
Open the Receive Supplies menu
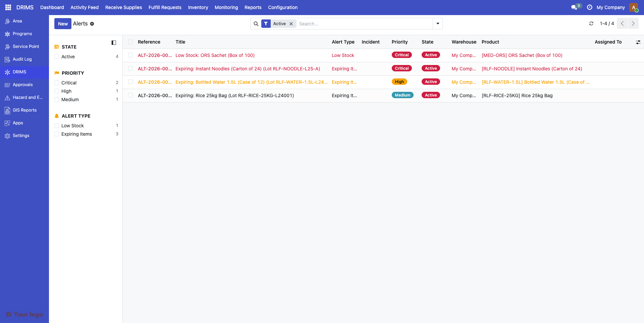pos(123,7)
